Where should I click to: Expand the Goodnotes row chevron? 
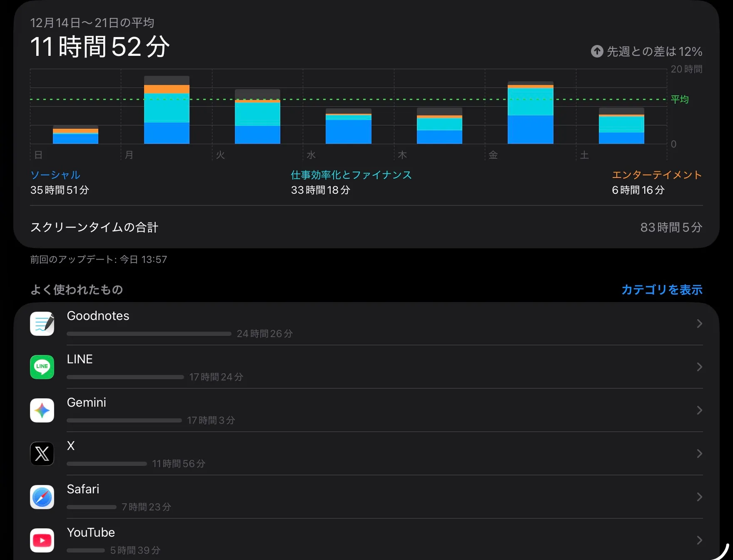tap(699, 324)
